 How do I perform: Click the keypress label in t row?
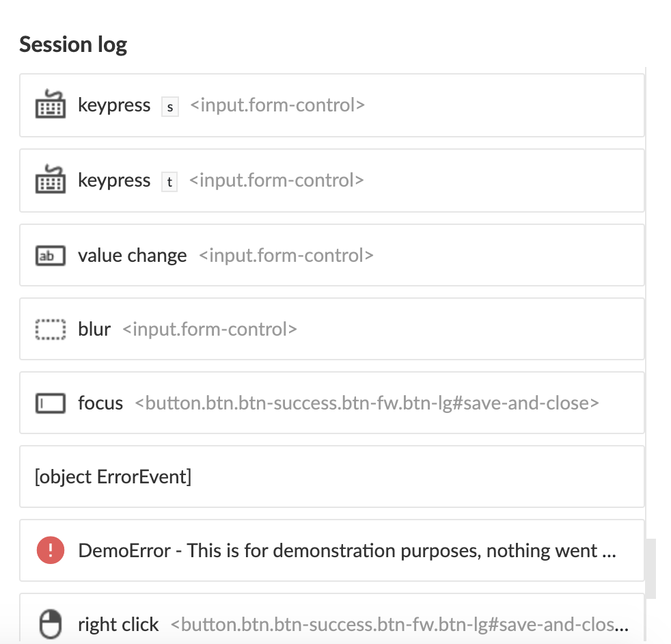(114, 180)
